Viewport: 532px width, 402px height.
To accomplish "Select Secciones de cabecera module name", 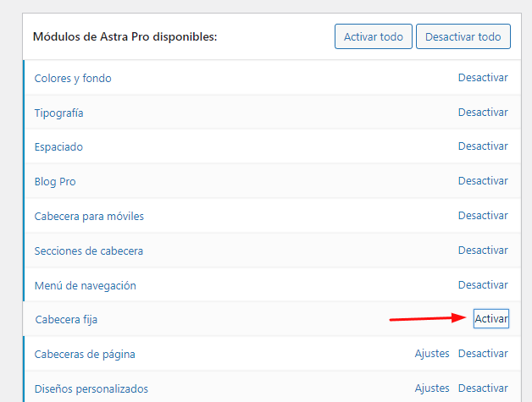I will pyautogui.click(x=89, y=251).
